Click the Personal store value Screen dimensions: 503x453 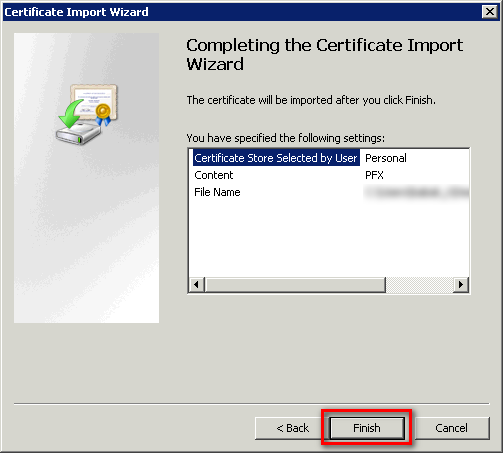(386, 158)
